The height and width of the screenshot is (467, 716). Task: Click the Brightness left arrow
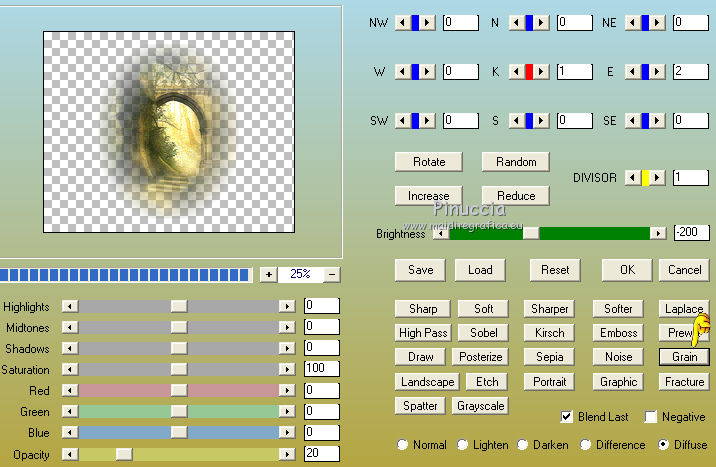(x=441, y=233)
